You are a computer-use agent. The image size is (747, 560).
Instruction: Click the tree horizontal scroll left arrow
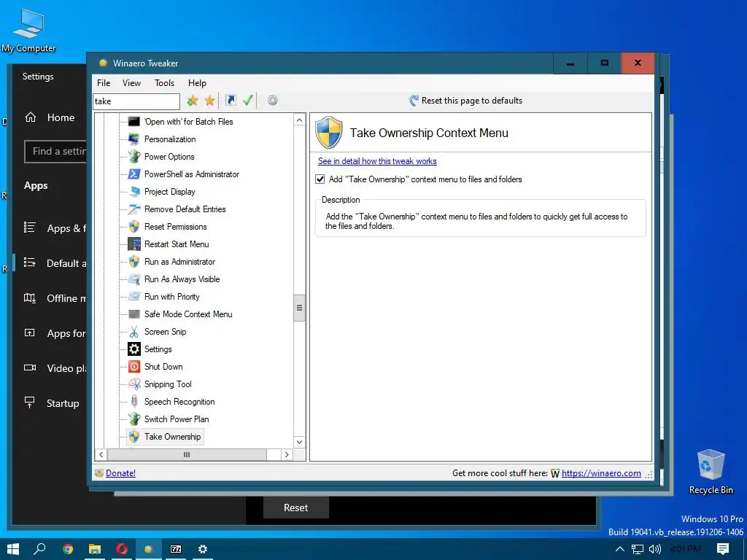pos(101,455)
